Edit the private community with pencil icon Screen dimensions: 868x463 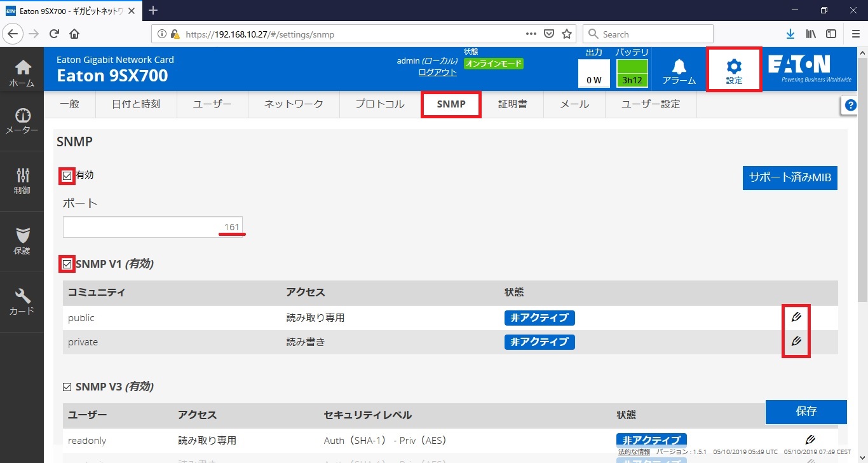tap(796, 342)
